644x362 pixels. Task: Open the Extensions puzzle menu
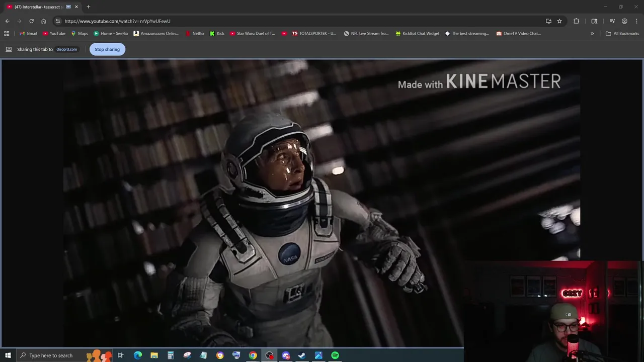[576, 21]
